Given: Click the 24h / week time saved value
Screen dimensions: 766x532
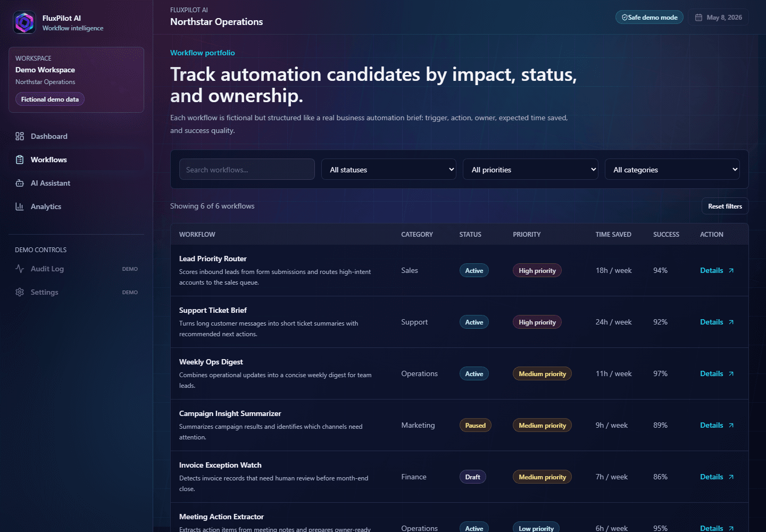Looking at the screenshot, I should [613, 322].
